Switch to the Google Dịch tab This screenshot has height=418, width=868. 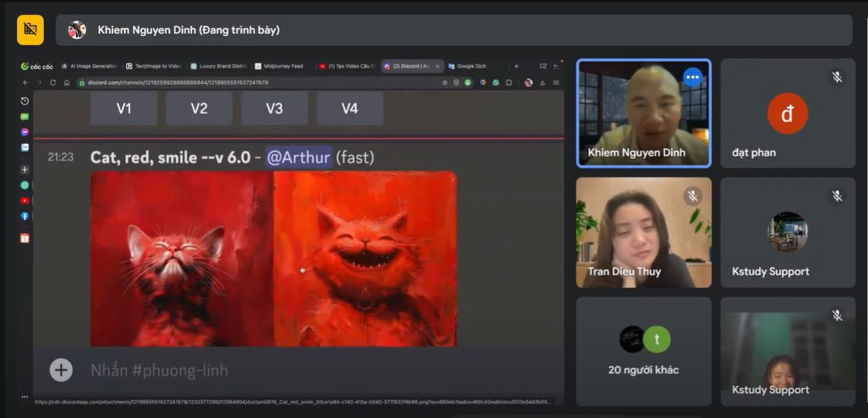pyautogui.click(x=471, y=66)
